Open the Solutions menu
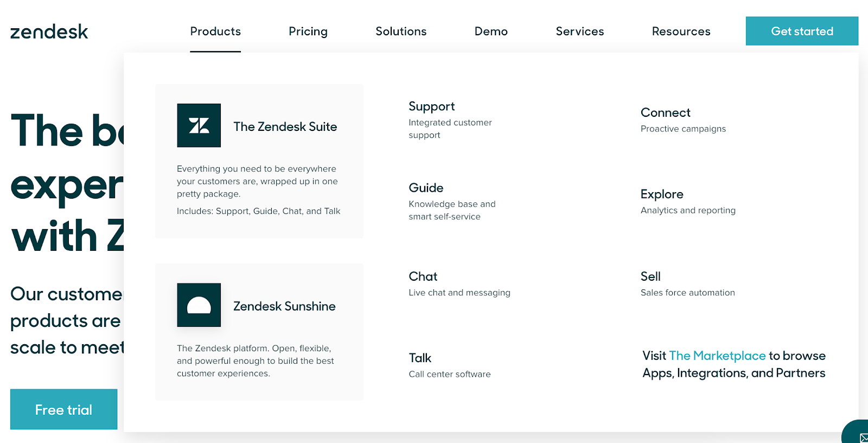Image resolution: width=868 pixels, height=443 pixels. pos(401,31)
